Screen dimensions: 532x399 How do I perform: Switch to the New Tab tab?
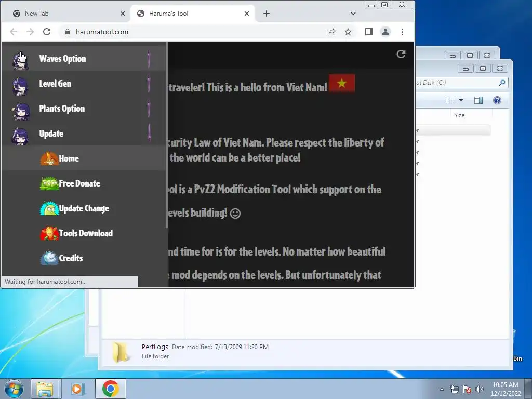point(65,14)
